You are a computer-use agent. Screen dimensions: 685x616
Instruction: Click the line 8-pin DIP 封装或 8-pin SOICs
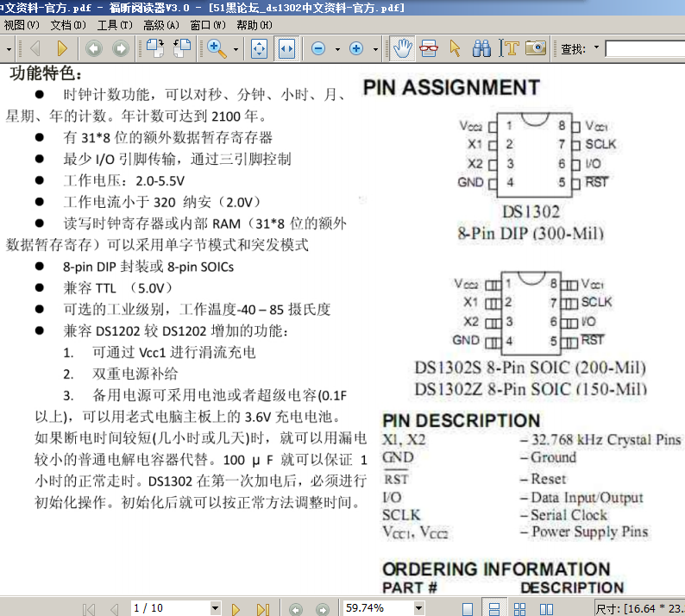(148, 267)
